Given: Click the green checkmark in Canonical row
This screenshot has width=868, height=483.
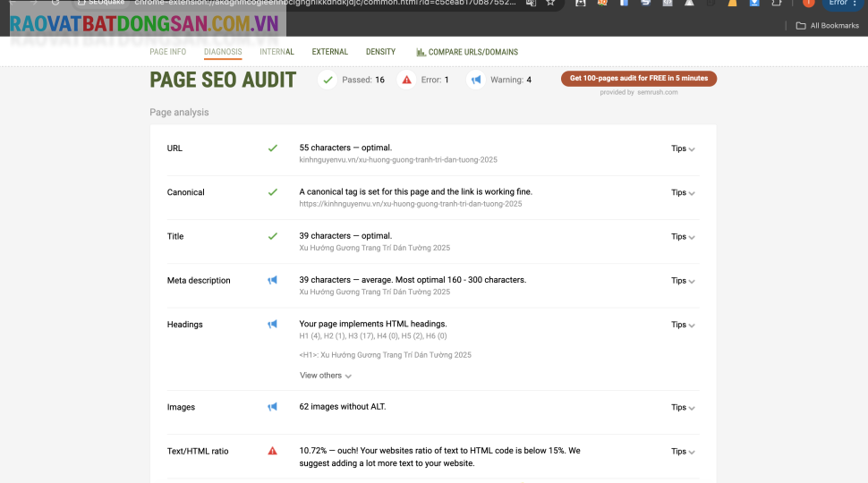Looking at the screenshot, I should [273, 192].
